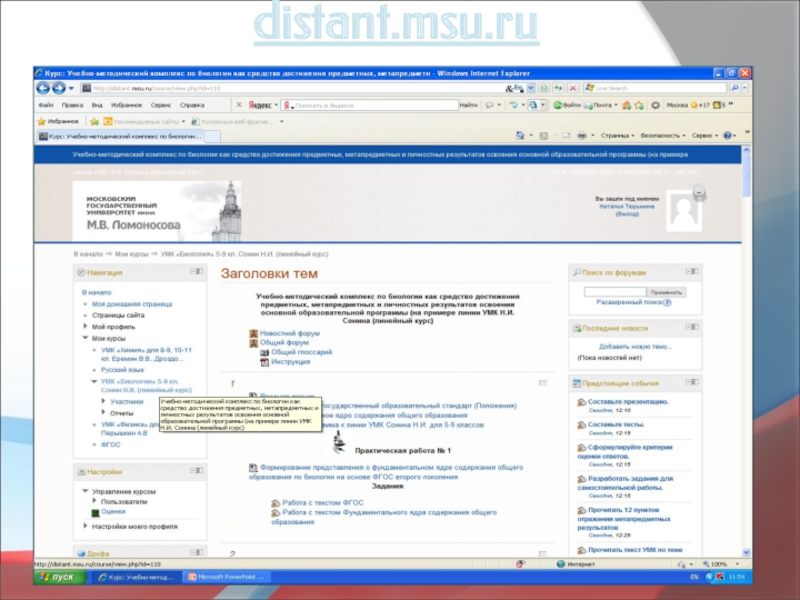Image resolution: width=800 pixels, height=600 pixels.
Task: Click the browser Forward arrow button
Action: pos(59,88)
